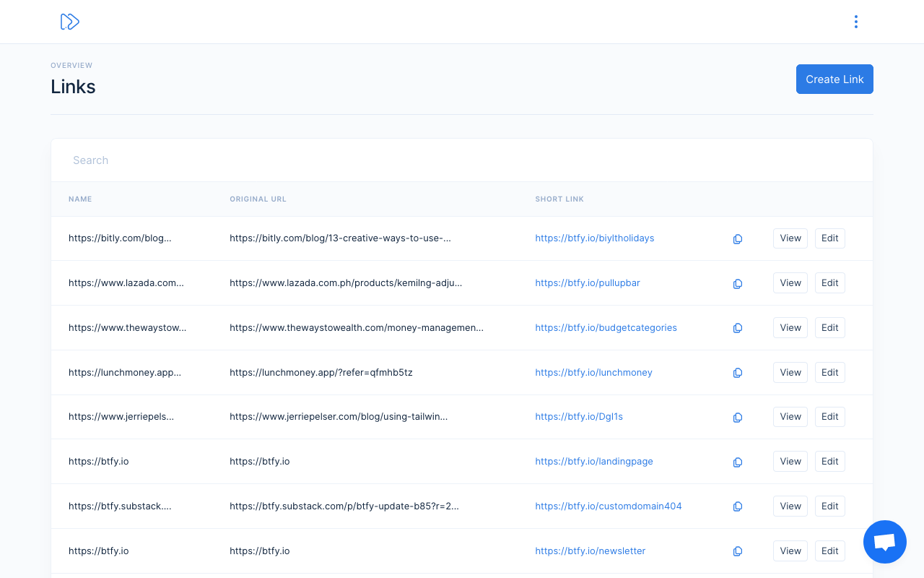
Task: Focus the Search input field
Action: tap(462, 160)
